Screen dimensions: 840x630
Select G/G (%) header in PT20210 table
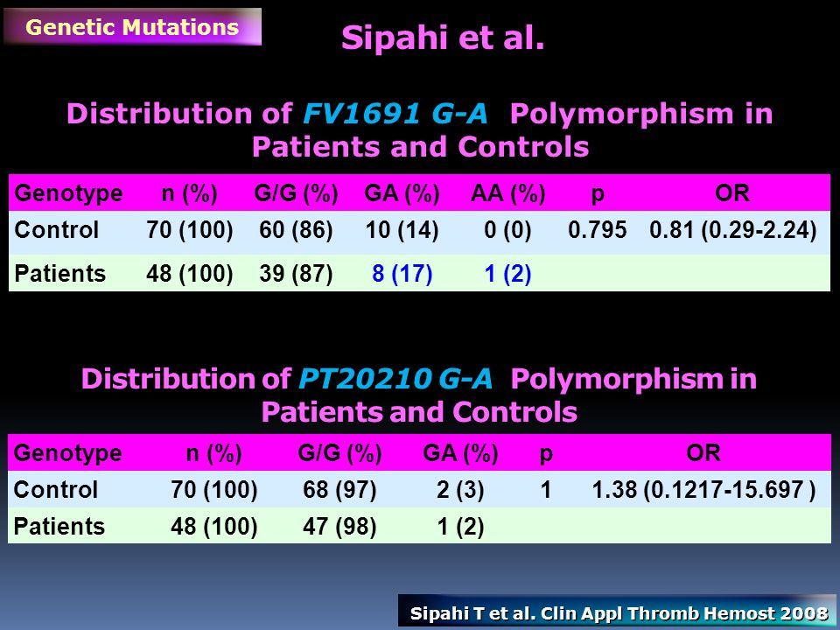click(x=339, y=453)
